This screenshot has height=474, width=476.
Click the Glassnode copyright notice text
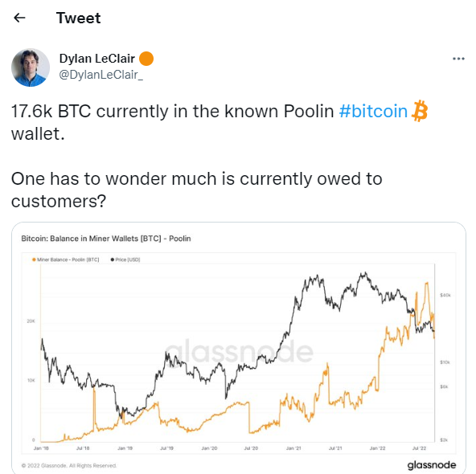(x=69, y=465)
